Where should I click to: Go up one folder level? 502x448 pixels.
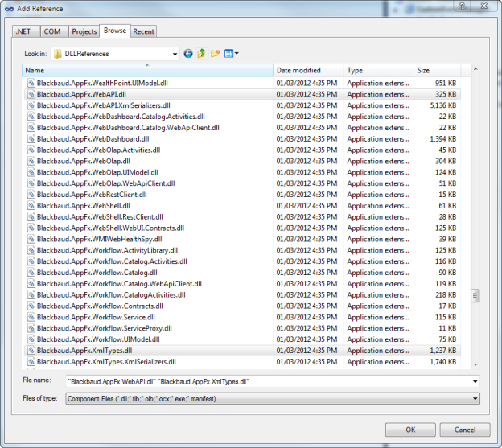(x=201, y=54)
